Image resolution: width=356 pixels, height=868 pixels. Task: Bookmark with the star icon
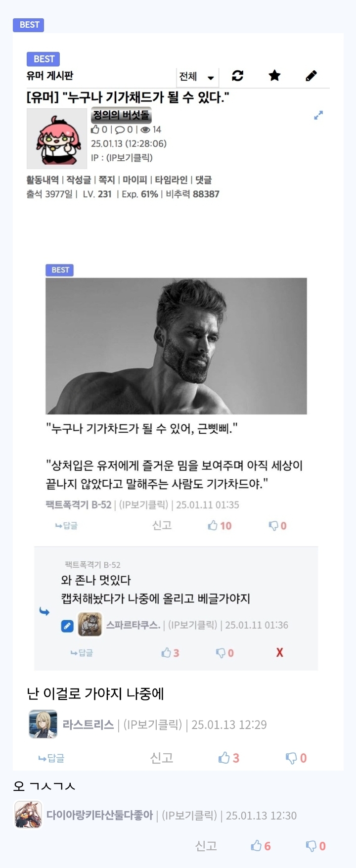(274, 75)
